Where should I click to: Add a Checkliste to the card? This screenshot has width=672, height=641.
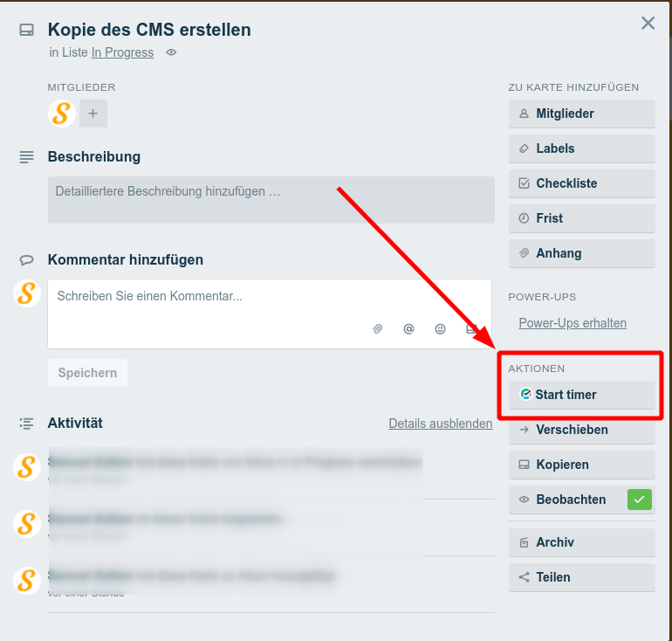coord(581,183)
